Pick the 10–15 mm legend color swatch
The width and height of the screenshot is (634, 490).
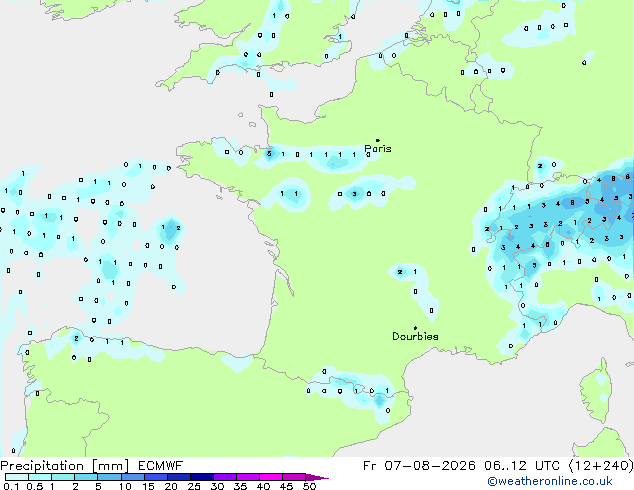click(132, 477)
